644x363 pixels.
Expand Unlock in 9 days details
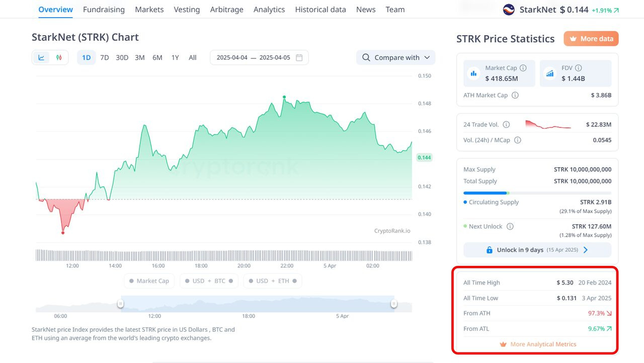click(537, 250)
